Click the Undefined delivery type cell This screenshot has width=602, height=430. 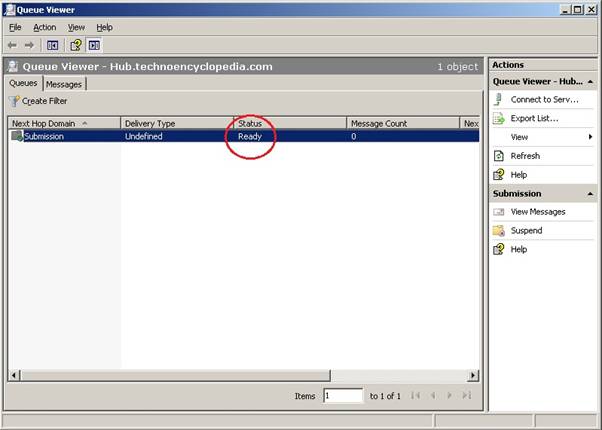(144, 136)
